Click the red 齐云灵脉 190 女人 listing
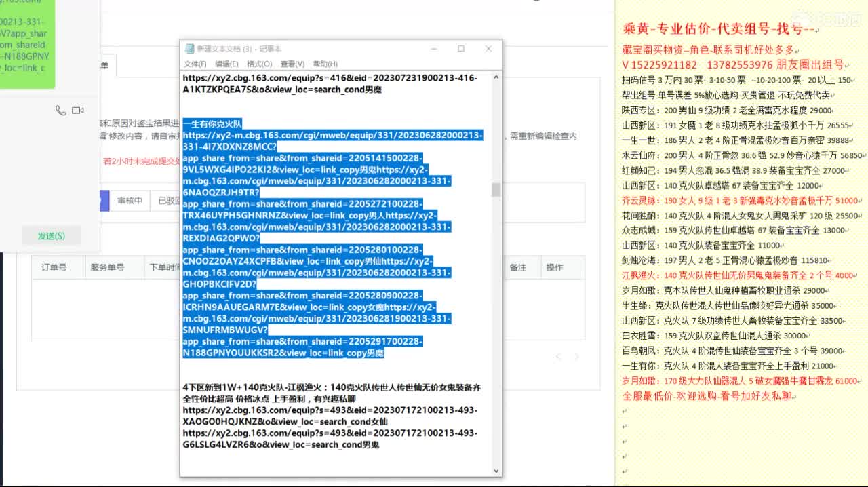Viewport: 868px width, 487px height. click(x=741, y=200)
